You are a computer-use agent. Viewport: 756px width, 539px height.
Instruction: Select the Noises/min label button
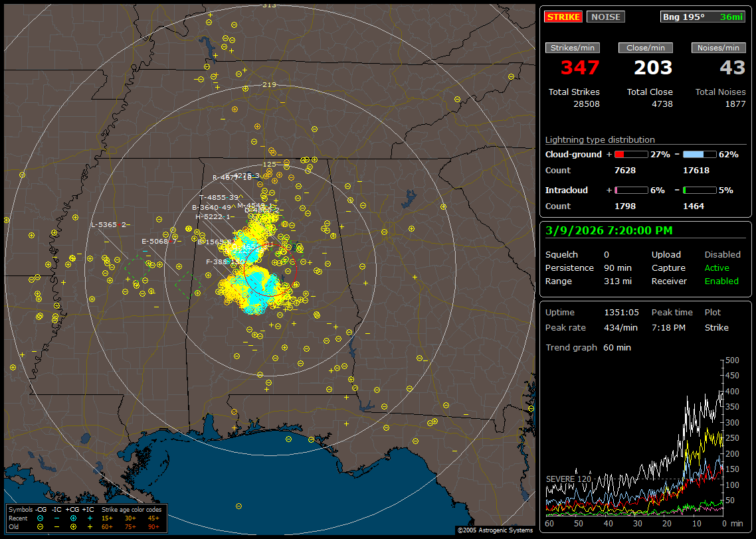tap(719, 48)
